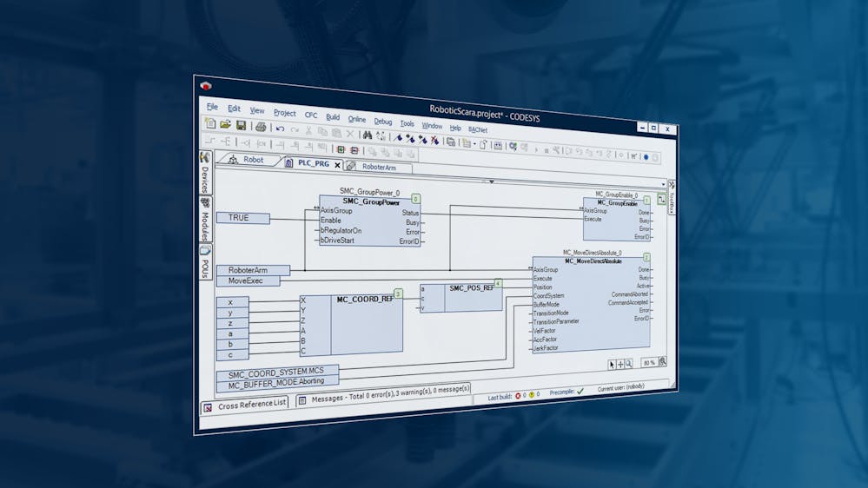
Task: Select the MC_BUFFER_MODE.Aborting input box
Action: coord(277,383)
